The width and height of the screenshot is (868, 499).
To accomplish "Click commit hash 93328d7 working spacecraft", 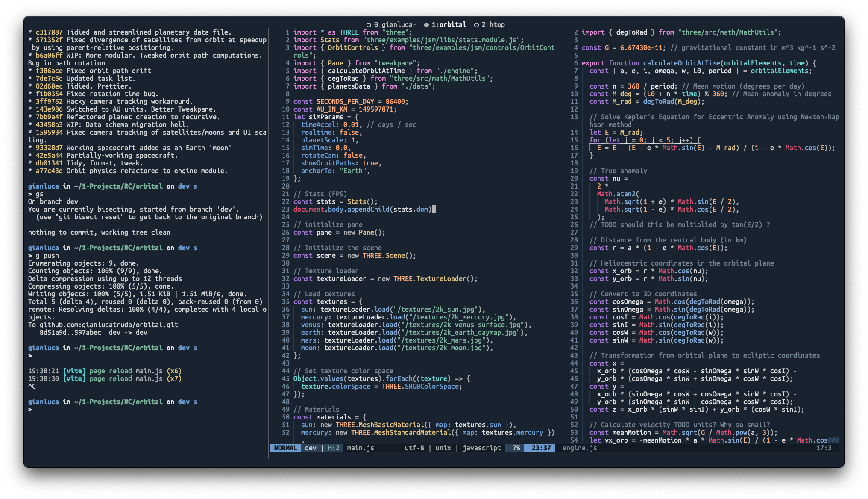I will (49, 148).
